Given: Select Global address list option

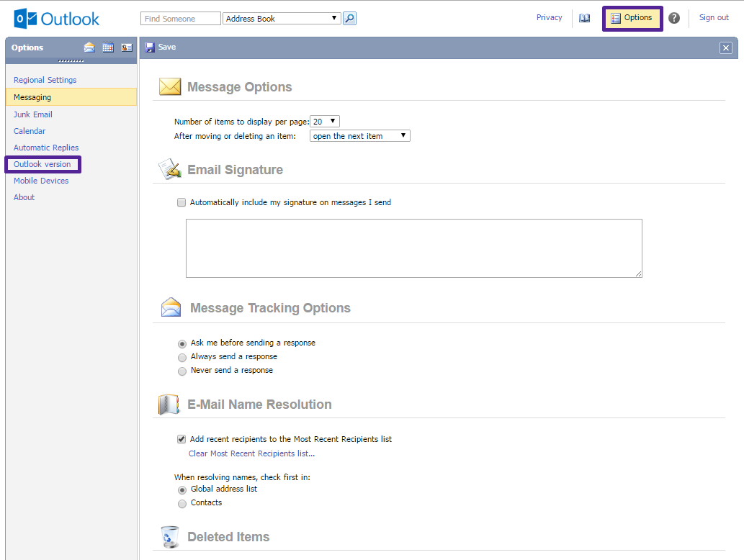Looking at the screenshot, I should pyautogui.click(x=182, y=490).
